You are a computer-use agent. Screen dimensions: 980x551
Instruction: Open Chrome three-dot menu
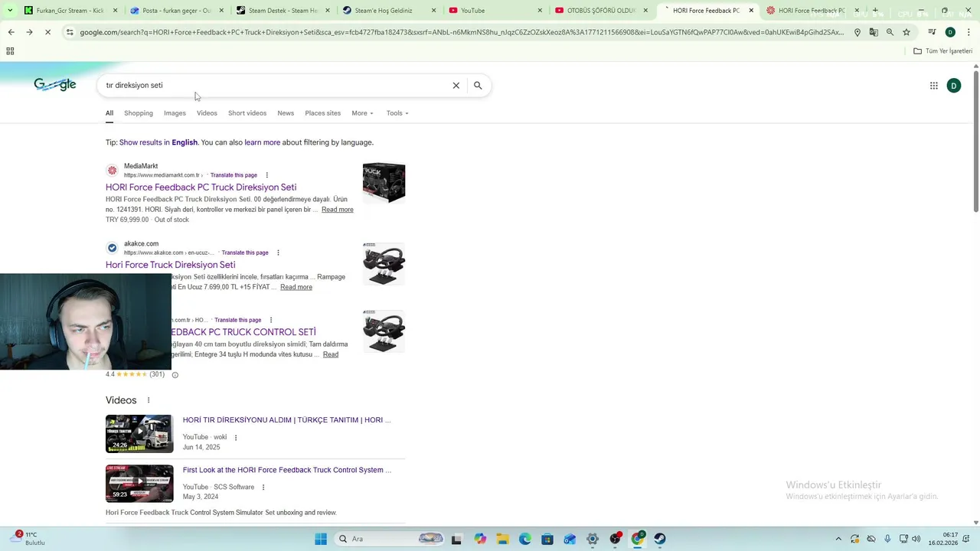click(969, 32)
